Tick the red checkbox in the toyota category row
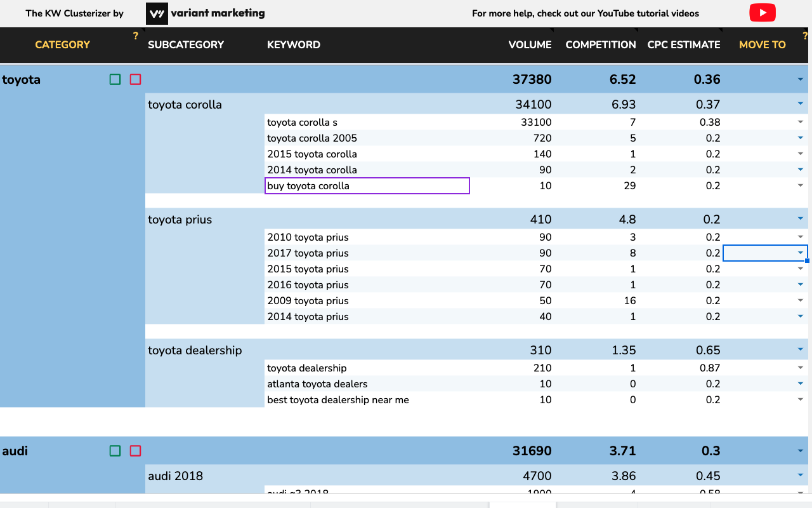Screen dimensions: 812x508 point(135,79)
